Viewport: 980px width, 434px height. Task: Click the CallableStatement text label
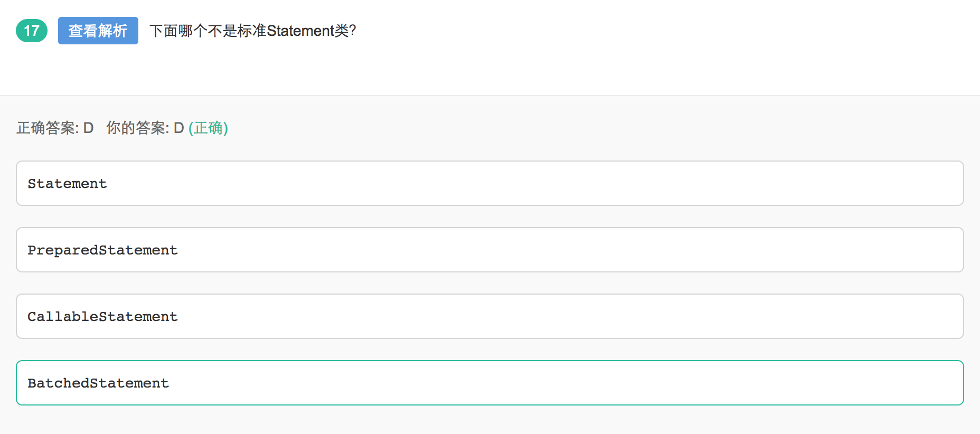point(102,317)
